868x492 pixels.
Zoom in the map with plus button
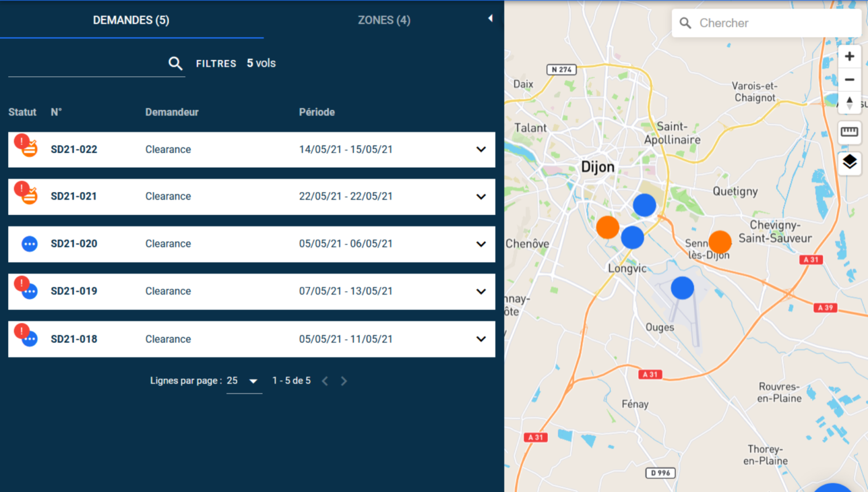tap(849, 56)
